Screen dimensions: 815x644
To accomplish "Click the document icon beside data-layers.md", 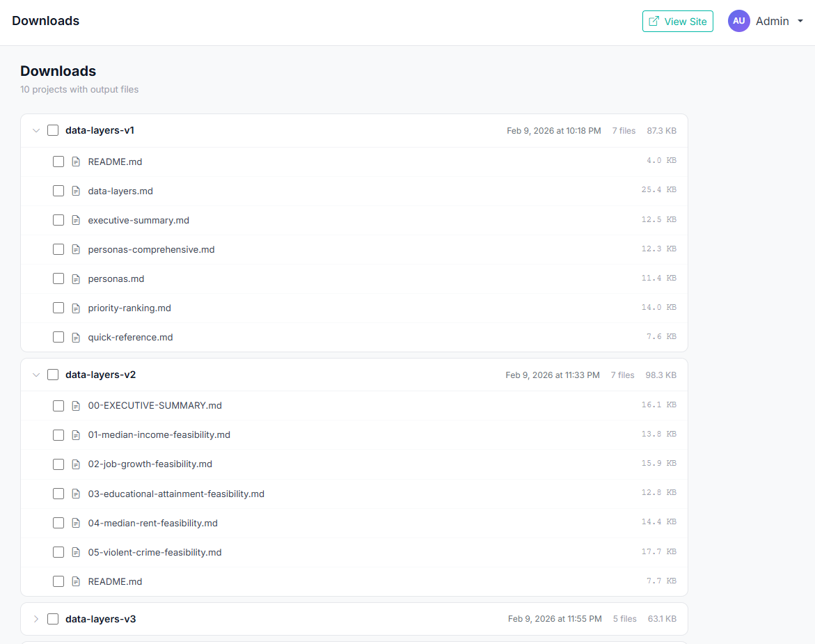I will coord(76,190).
